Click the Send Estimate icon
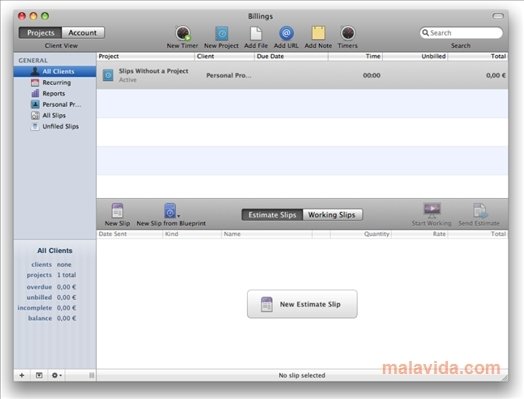 tap(480, 211)
